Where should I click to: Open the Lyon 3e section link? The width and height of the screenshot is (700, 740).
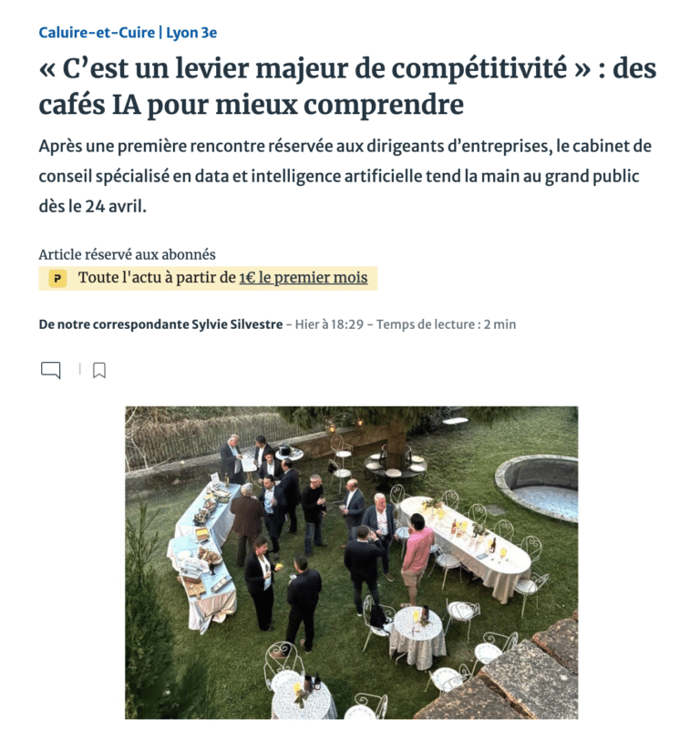tap(191, 33)
